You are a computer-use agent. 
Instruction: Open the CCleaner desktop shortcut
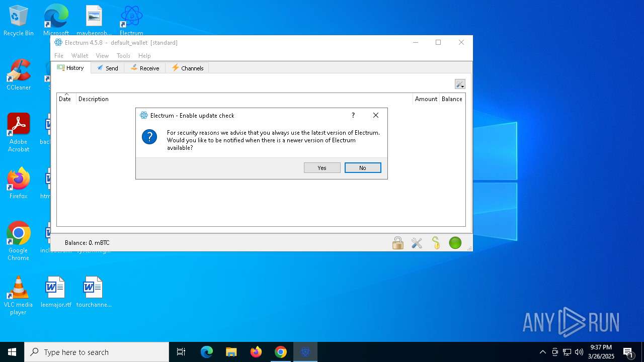click(19, 75)
